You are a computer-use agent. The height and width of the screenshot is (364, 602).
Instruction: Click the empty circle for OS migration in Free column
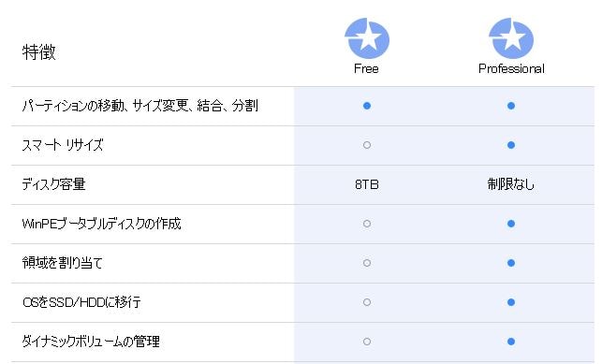click(x=367, y=302)
